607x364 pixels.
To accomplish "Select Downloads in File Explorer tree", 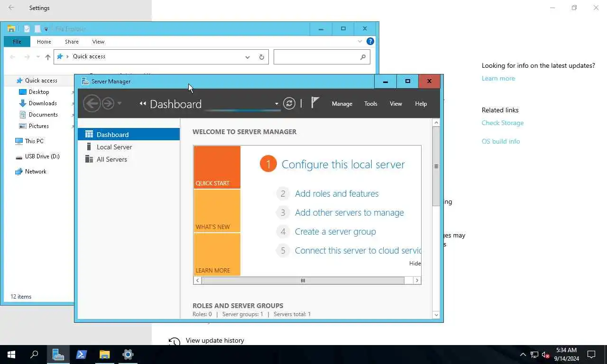I will click(43, 103).
